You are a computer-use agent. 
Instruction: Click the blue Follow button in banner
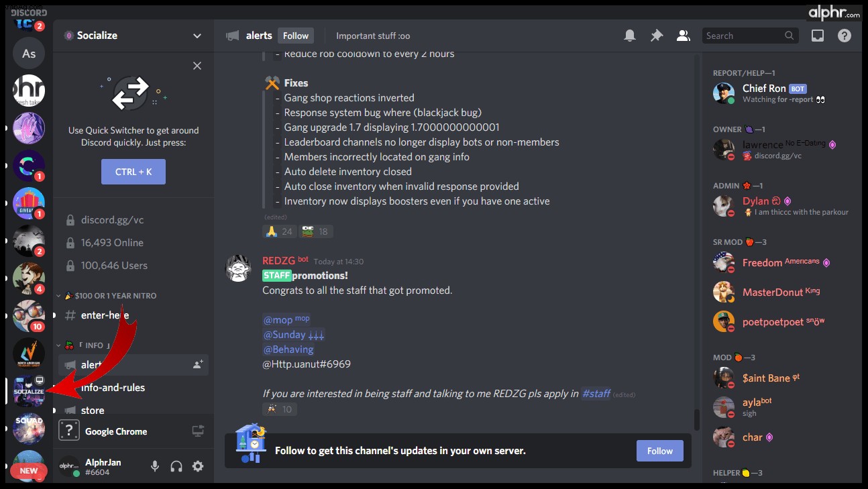(660, 451)
